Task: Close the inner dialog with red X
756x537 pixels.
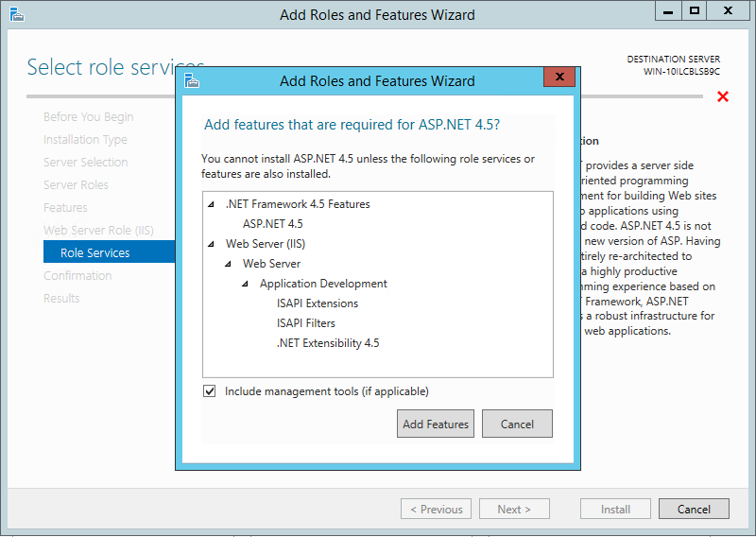Action: click(x=559, y=78)
